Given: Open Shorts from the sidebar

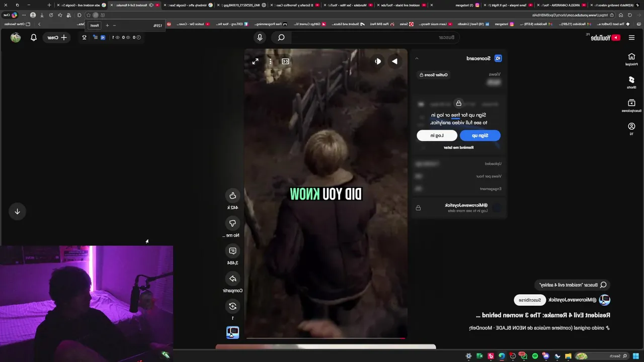Looking at the screenshot, I should point(631,82).
